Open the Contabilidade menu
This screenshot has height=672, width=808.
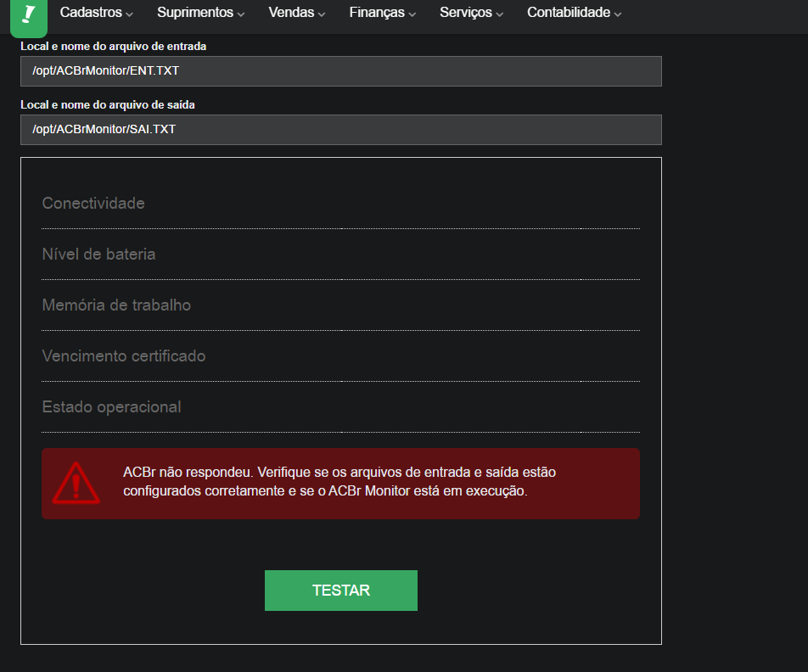pyautogui.click(x=574, y=13)
